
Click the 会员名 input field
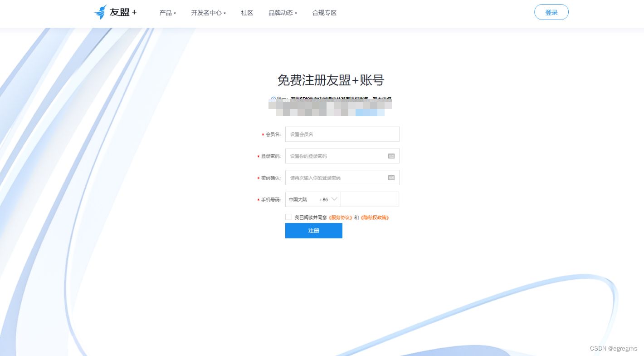pyautogui.click(x=342, y=134)
